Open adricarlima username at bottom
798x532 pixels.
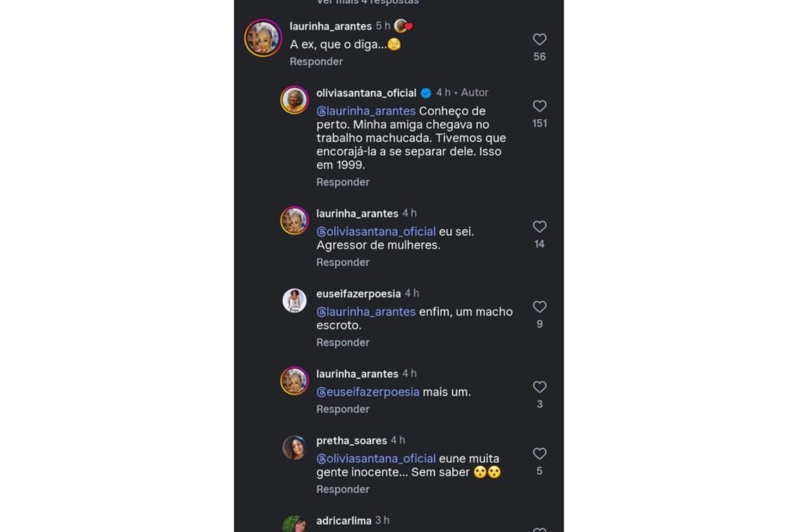344,521
